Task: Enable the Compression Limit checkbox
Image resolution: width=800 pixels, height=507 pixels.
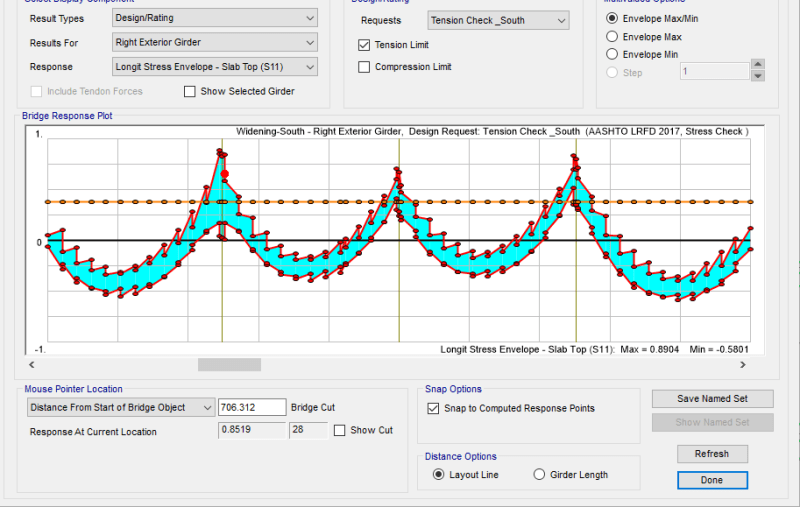Action: point(364,67)
